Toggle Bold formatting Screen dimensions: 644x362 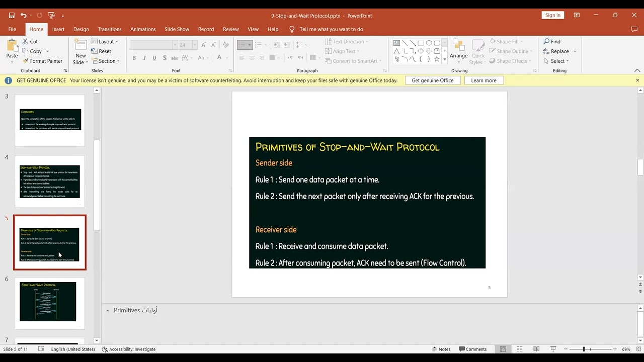(134, 58)
